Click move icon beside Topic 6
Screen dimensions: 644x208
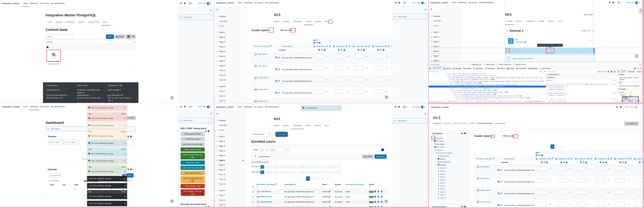pos(243,160)
